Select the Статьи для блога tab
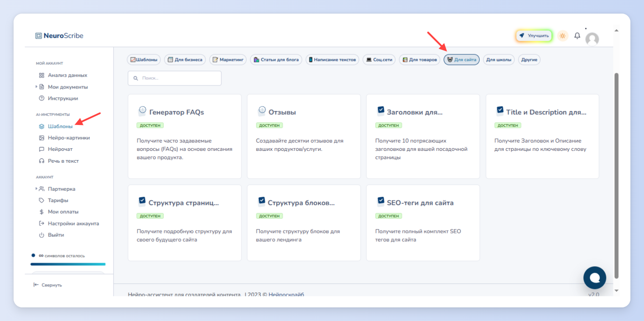This screenshot has width=644, height=321. pyautogui.click(x=276, y=60)
